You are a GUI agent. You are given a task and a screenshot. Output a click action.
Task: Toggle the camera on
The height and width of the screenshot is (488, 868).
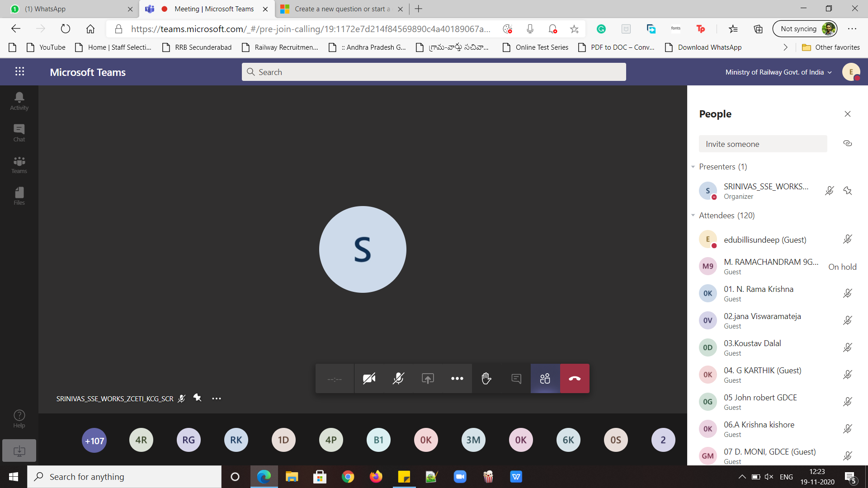point(369,379)
